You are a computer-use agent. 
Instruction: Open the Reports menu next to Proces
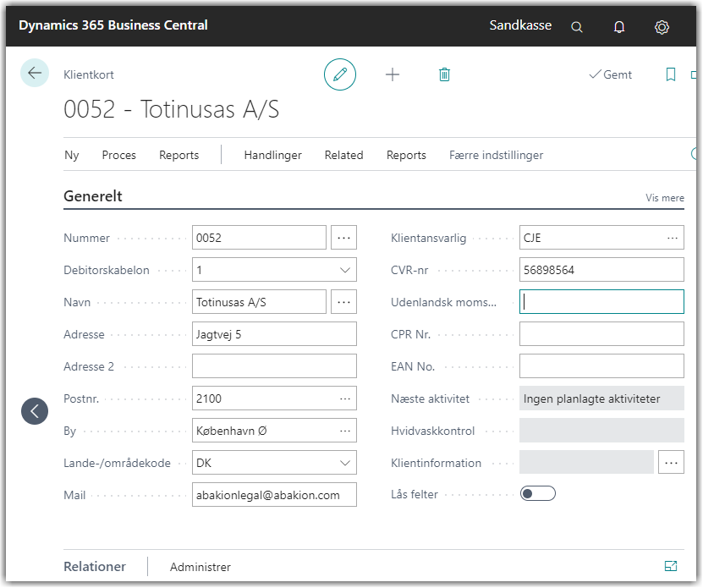(x=178, y=155)
